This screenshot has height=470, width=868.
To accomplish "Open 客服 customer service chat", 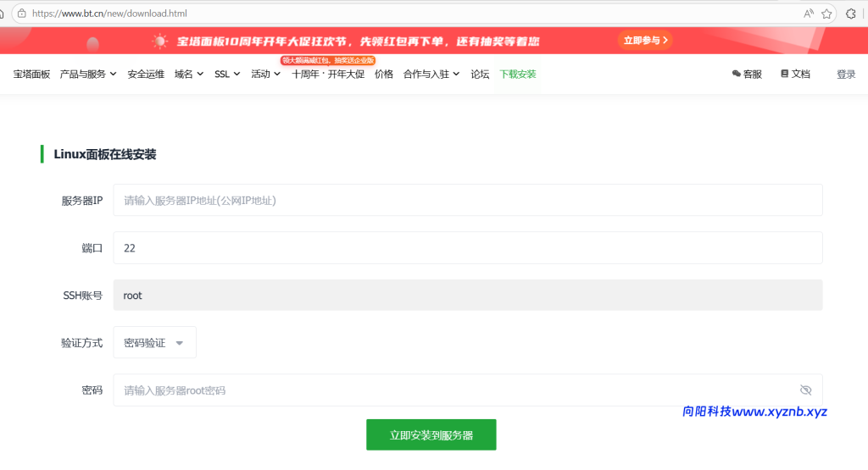I will (x=747, y=74).
